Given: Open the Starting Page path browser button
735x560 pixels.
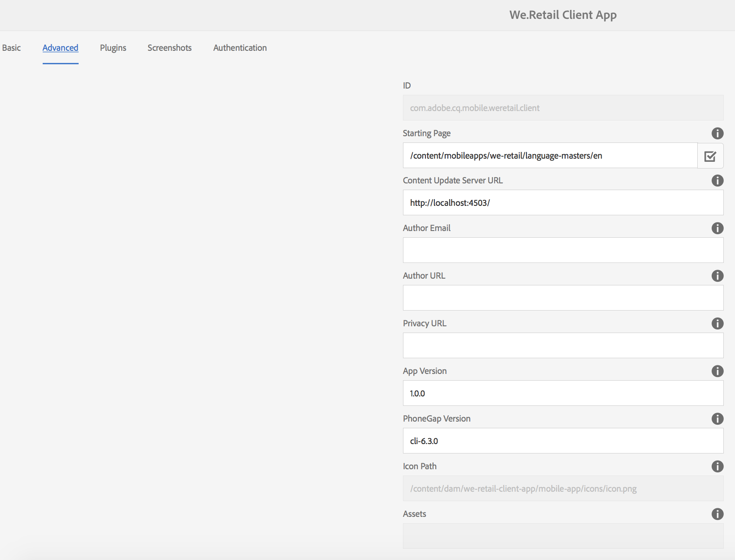Looking at the screenshot, I should [x=710, y=156].
